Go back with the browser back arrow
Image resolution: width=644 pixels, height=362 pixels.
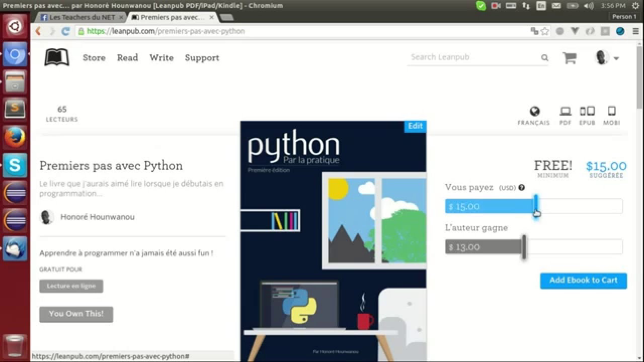point(38,31)
